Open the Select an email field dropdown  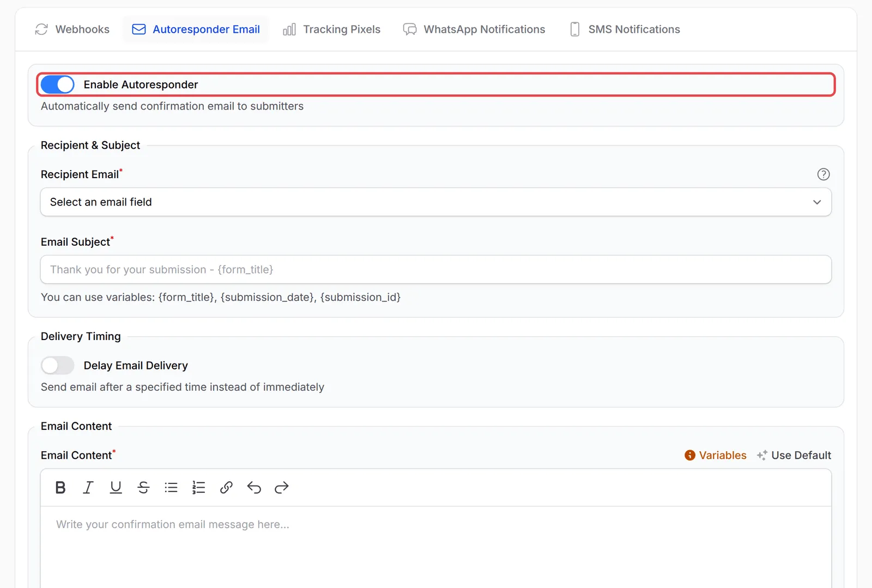pyautogui.click(x=436, y=202)
